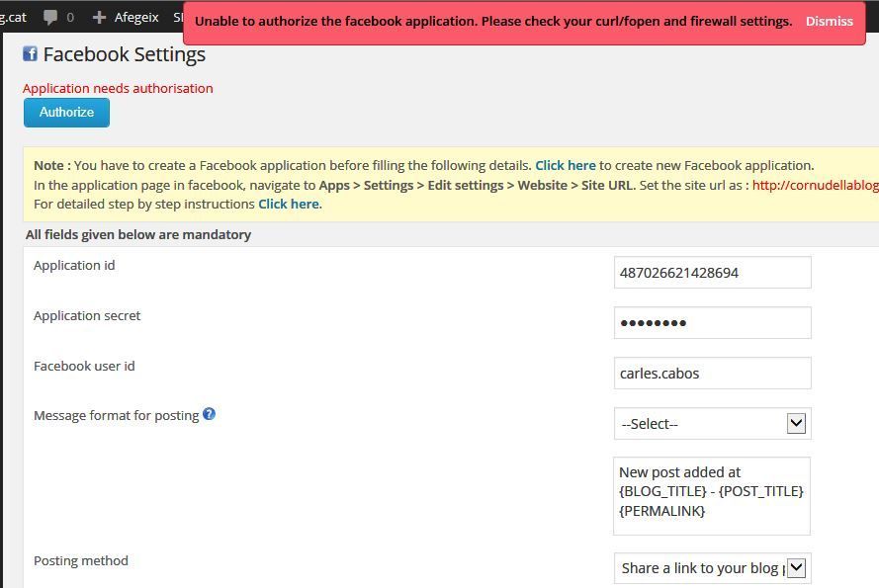
Task: Click the Application id label
Action: point(74,265)
